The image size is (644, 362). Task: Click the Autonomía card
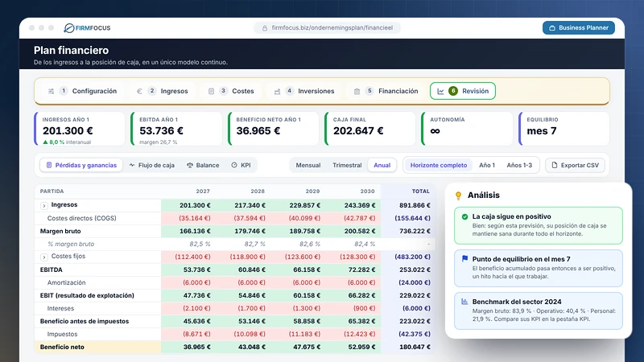coord(468,129)
